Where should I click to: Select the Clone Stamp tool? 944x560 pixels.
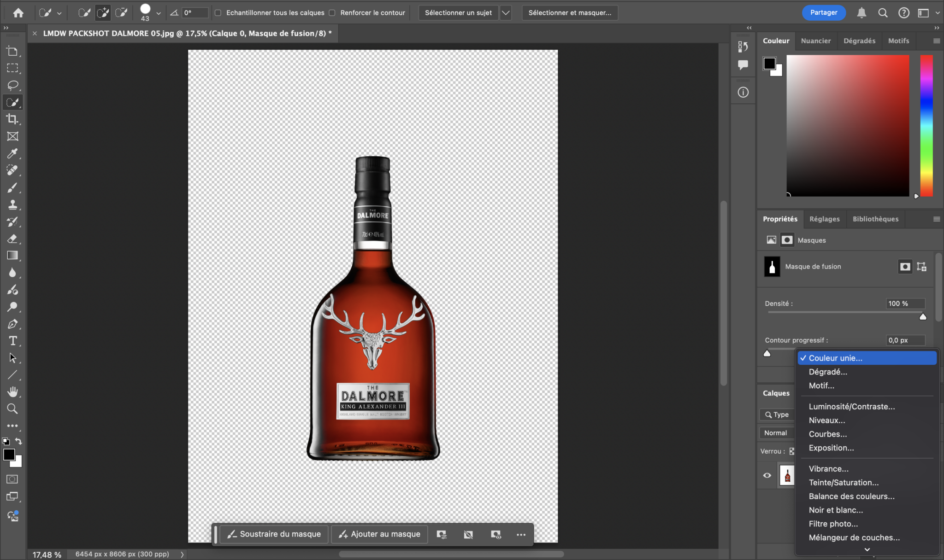coord(13,204)
